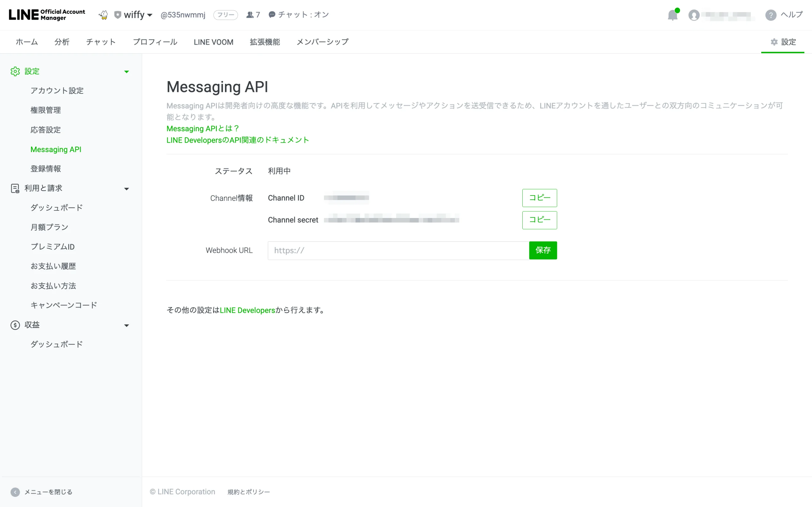
Task: Click the 利用と請求 billing document icon
Action: 15,189
